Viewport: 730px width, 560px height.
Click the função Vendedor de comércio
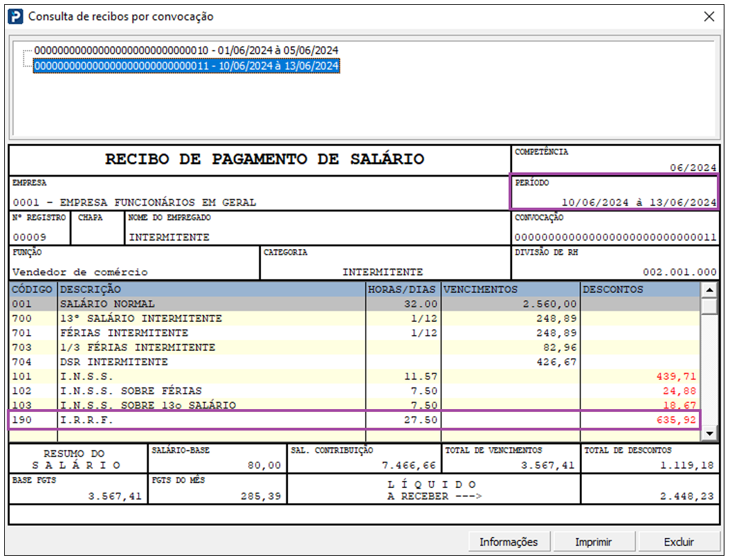[x=80, y=272]
